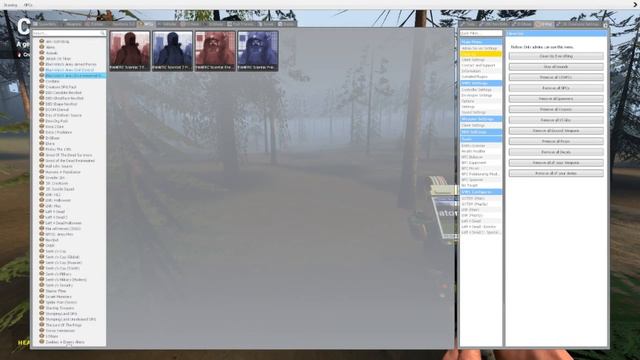This screenshot has height=360, width=640.
Task: Click the icon beside the Nextbot category
Action: click(42, 240)
